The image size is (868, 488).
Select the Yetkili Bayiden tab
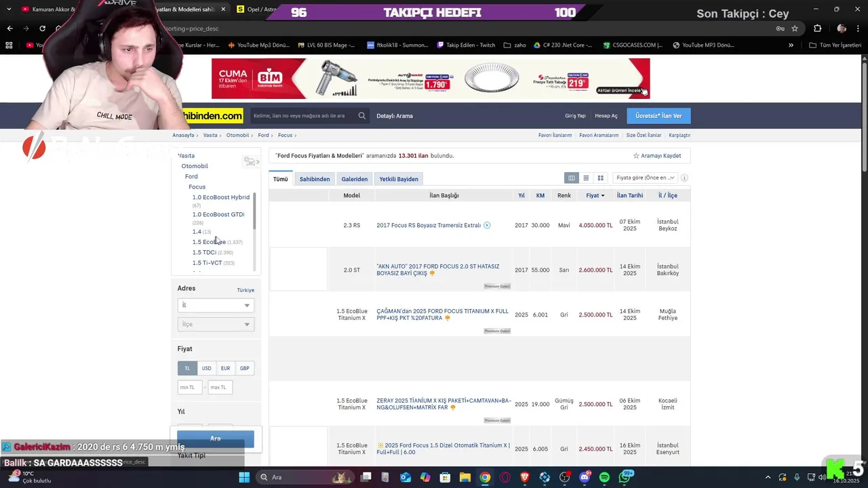[x=399, y=179]
